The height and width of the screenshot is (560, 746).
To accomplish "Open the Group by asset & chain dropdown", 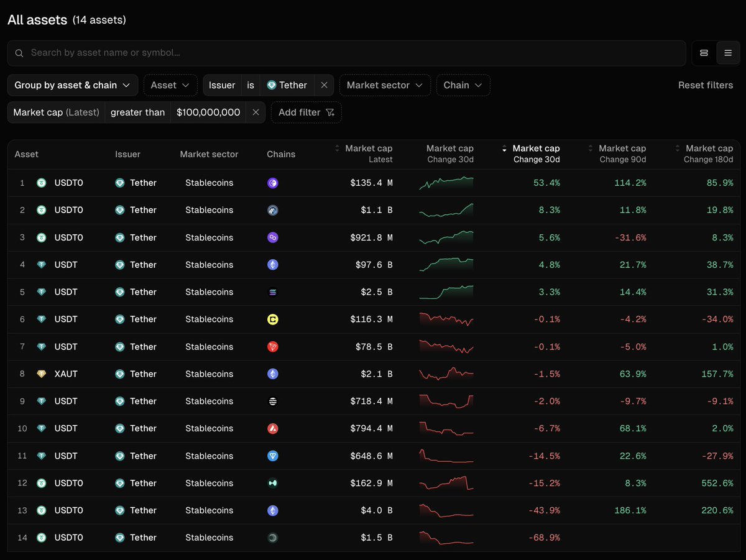I will coord(73,85).
